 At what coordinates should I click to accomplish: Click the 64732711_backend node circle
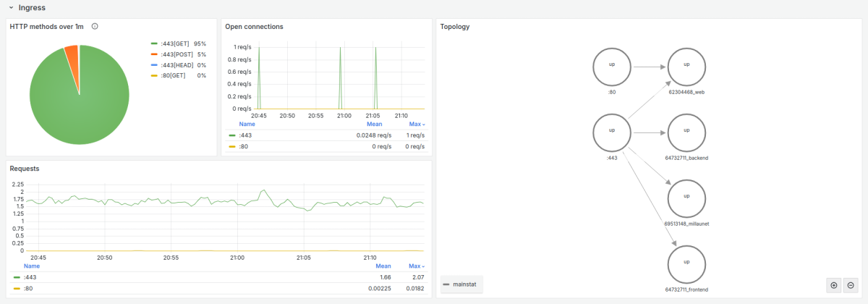686,133
